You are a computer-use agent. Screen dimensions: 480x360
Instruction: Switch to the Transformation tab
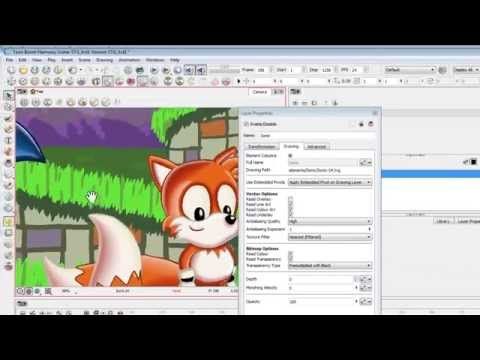262,147
